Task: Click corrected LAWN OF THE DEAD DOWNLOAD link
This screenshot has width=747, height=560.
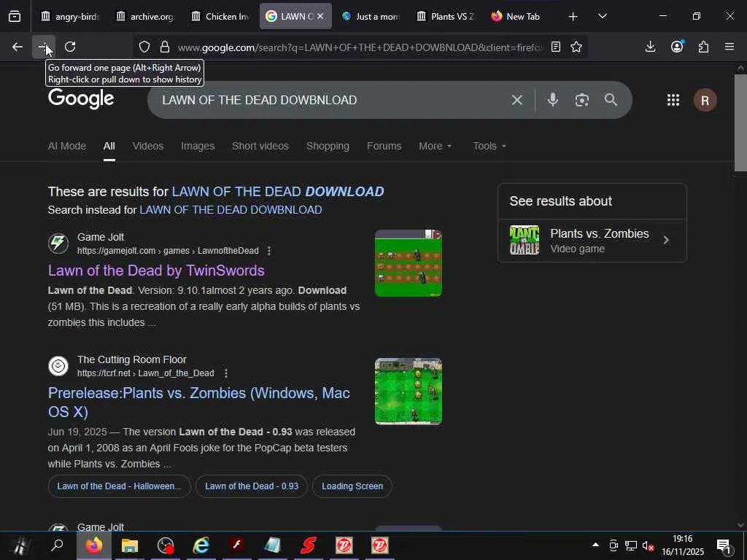Action: (x=278, y=192)
